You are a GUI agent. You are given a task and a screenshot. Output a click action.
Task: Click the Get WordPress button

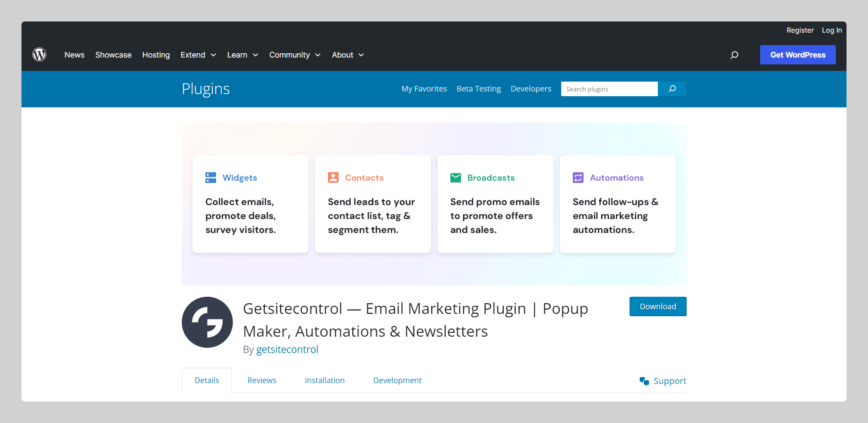coord(798,55)
